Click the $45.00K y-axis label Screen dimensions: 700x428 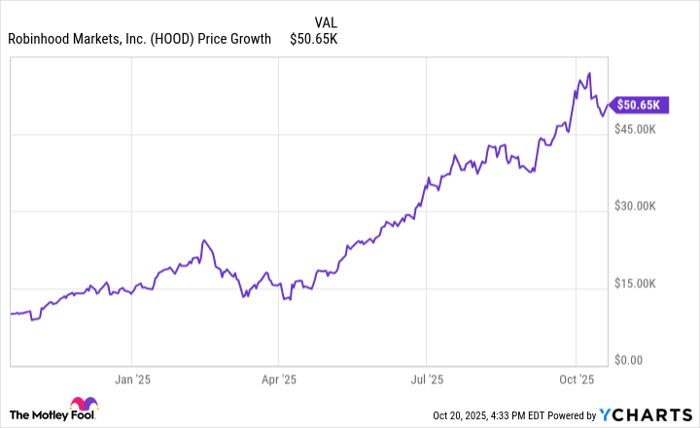click(x=635, y=129)
